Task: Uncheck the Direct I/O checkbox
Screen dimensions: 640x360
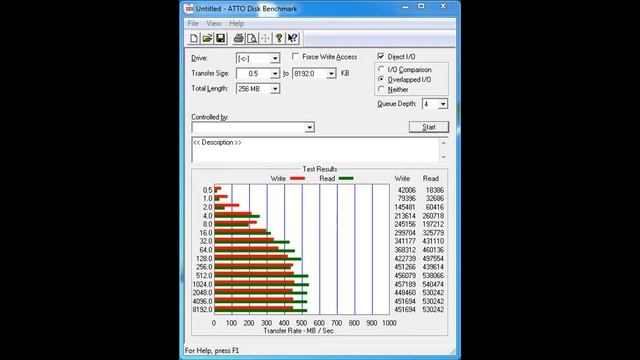Action: (x=381, y=56)
